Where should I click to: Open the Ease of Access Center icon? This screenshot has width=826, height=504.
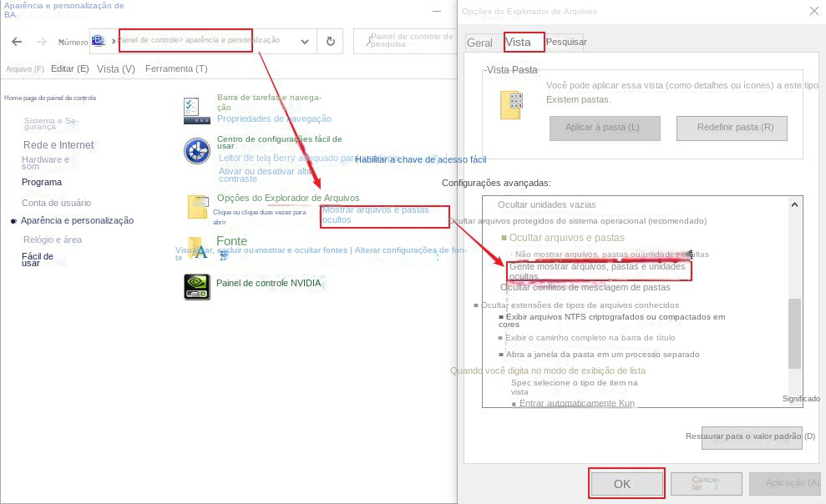coord(196,150)
